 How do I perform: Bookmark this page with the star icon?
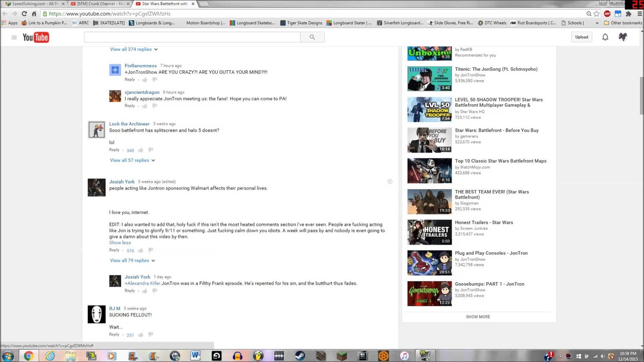coord(596,14)
